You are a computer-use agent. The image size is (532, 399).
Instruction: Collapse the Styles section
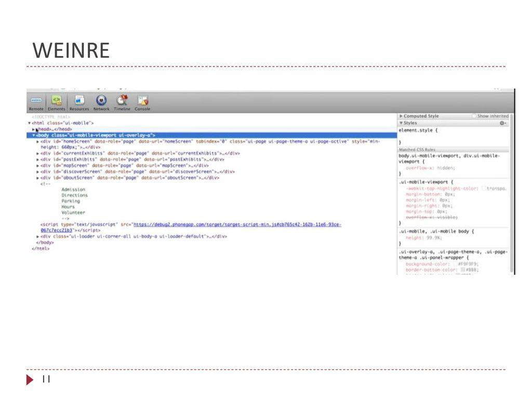(x=400, y=122)
